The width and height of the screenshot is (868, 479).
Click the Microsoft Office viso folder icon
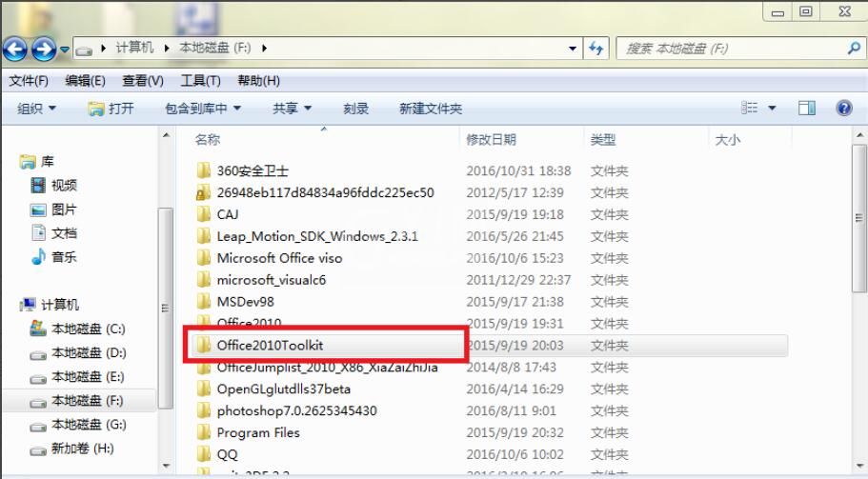click(x=203, y=258)
